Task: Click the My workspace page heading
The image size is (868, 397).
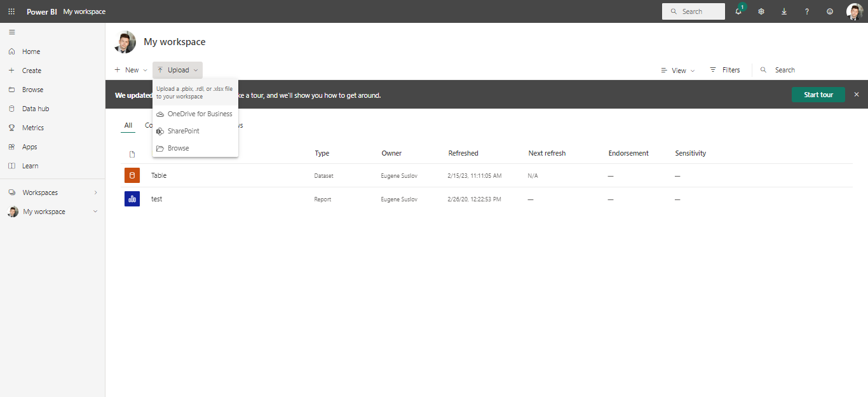Action: coord(175,42)
